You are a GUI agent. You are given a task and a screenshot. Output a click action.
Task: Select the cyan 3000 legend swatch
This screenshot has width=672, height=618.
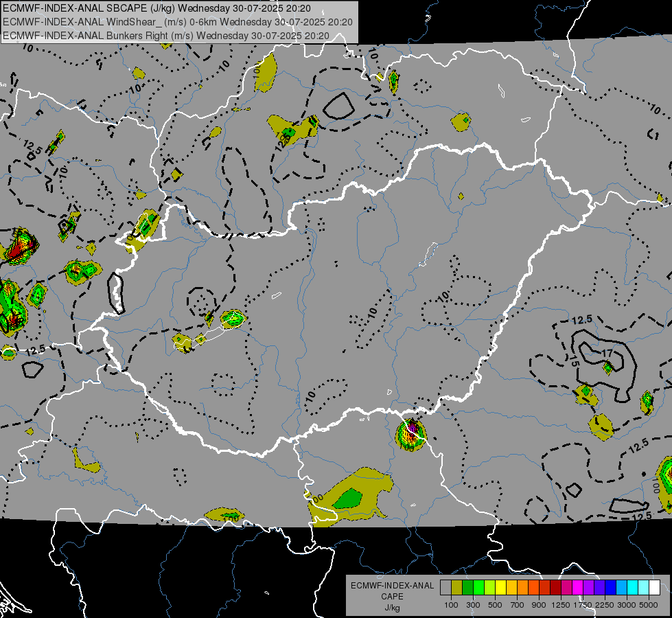(633, 588)
